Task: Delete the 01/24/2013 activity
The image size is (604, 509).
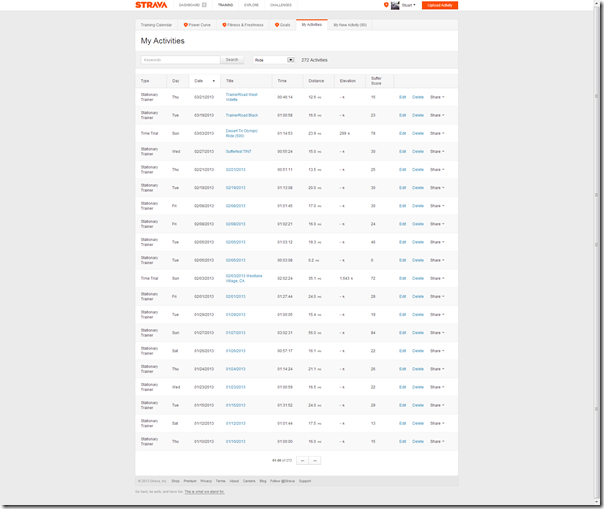Action: click(x=418, y=369)
